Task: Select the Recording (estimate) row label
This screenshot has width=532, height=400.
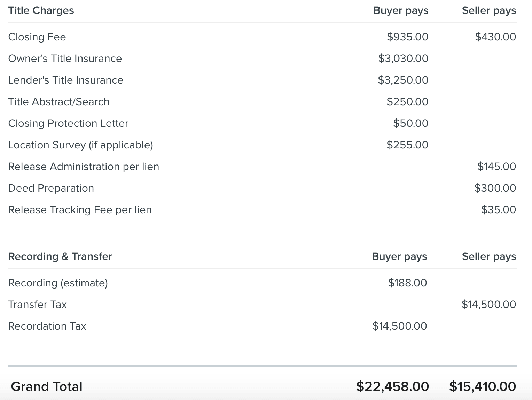Action: coord(58,283)
